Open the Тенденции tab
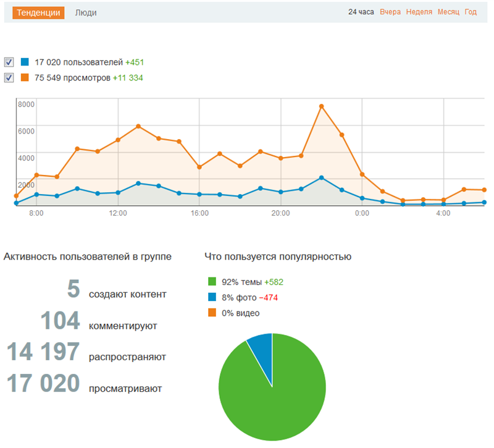Viewport: 494px width, 448px height. click(x=38, y=12)
